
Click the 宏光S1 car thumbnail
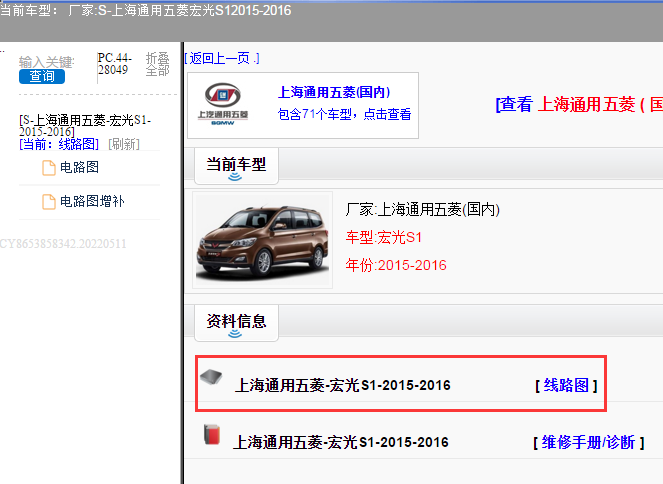pos(262,240)
